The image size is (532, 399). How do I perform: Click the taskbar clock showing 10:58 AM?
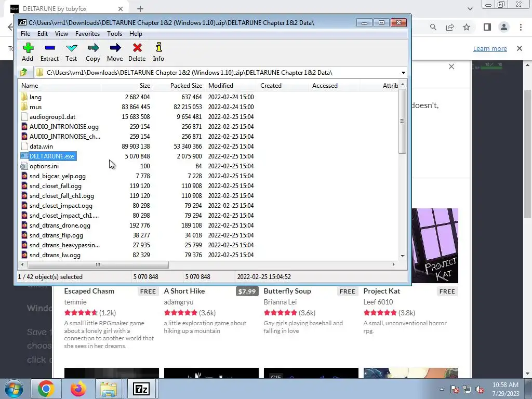coord(506,389)
